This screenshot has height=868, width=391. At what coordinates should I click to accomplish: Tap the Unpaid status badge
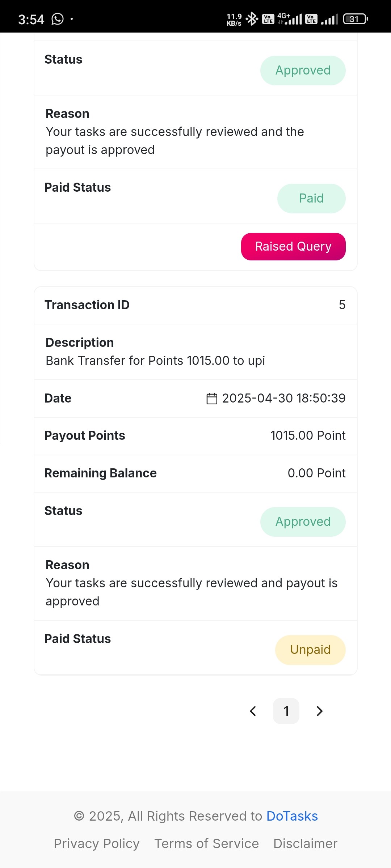point(310,650)
